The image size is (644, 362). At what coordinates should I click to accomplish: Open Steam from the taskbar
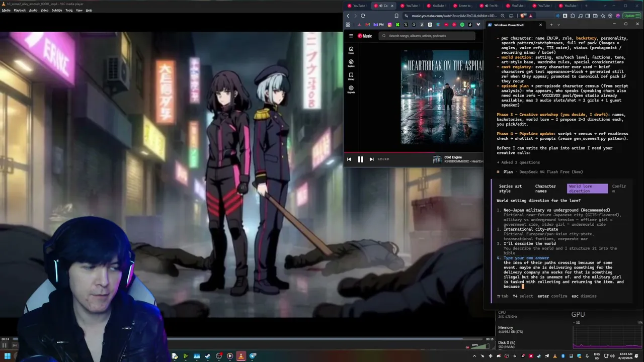coord(207,356)
